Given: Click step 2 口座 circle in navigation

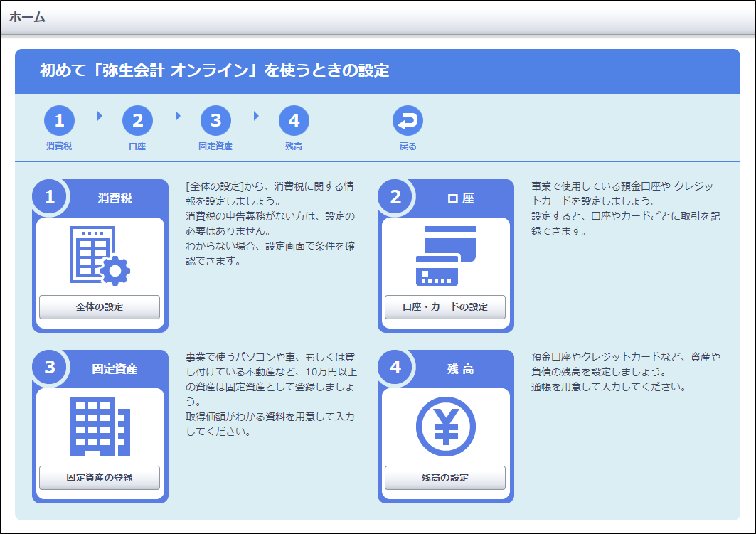Looking at the screenshot, I should click(x=137, y=120).
